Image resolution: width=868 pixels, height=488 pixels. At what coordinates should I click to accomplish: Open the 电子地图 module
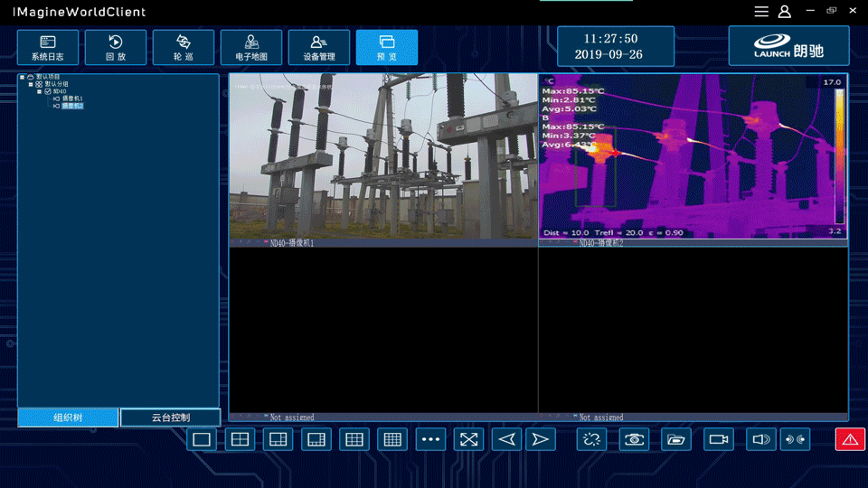251,48
